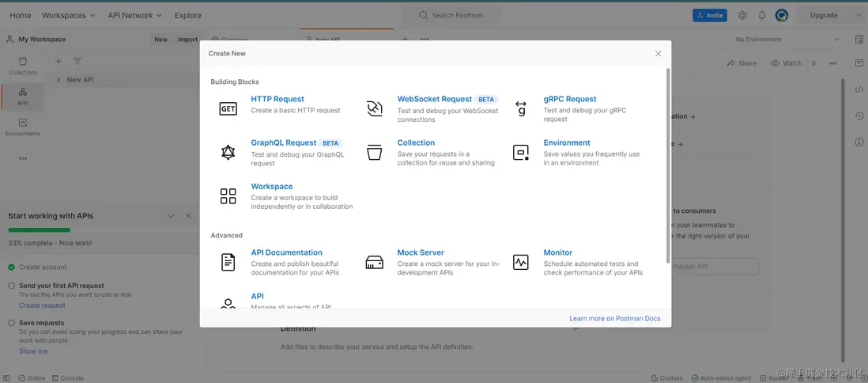
Task: Open the Learn more on Postman Docs link
Action: pyautogui.click(x=614, y=318)
